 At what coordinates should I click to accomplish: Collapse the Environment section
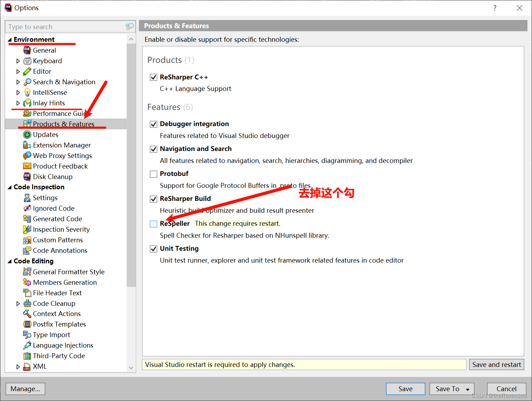tap(10, 40)
